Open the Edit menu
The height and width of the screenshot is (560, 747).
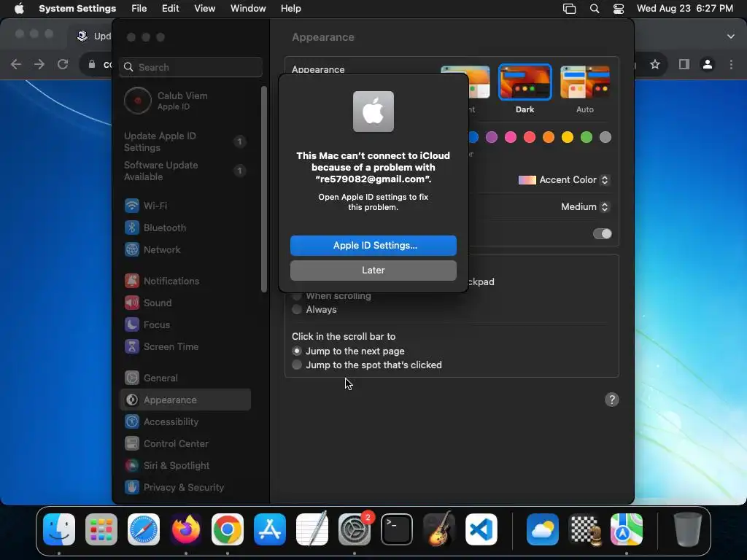pyautogui.click(x=171, y=9)
